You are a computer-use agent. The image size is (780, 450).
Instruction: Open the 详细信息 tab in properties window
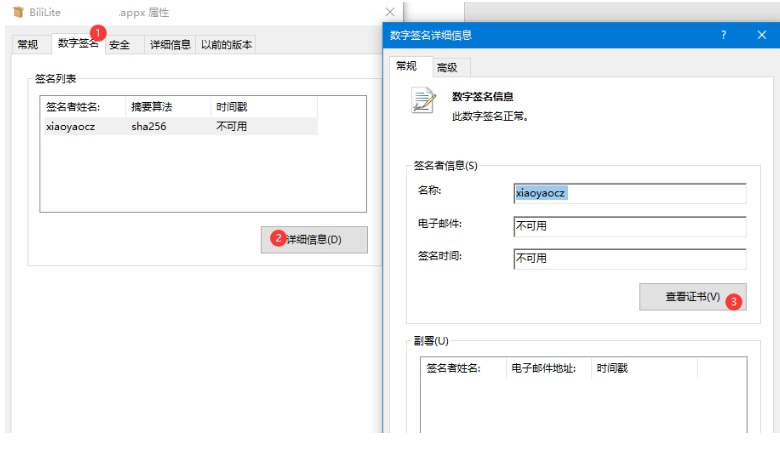[170, 45]
